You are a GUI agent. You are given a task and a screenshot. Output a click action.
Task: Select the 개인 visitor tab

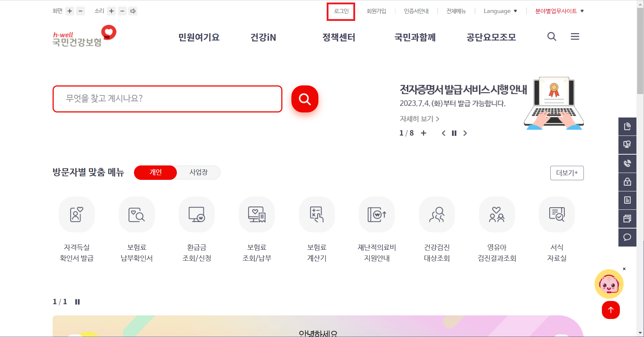click(x=156, y=172)
